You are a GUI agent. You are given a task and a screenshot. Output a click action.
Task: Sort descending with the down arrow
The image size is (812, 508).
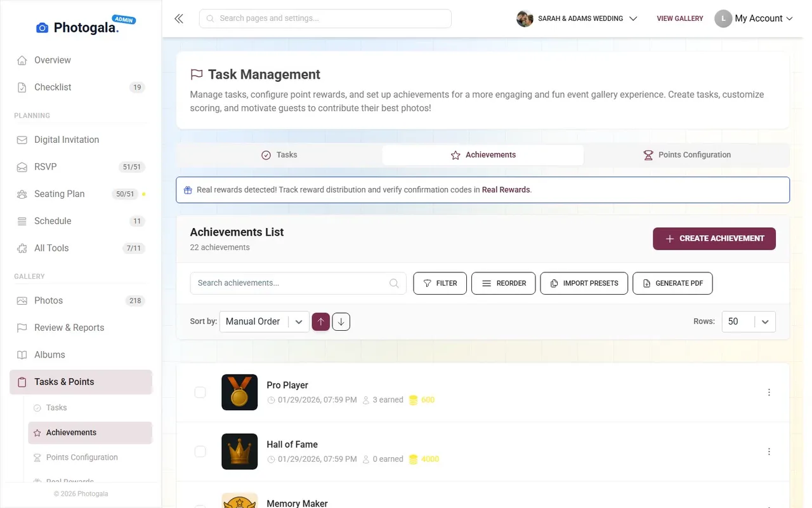[341, 322]
